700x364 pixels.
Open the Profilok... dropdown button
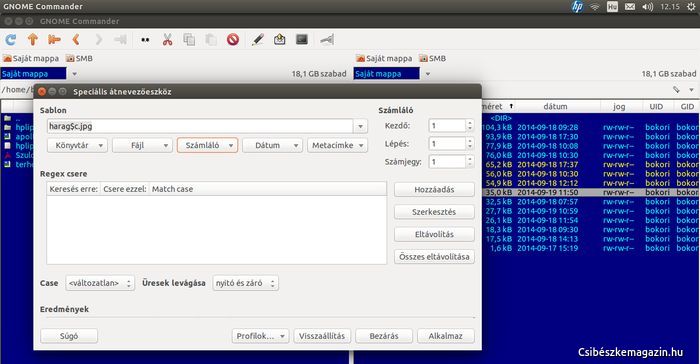(x=260, y=336)
